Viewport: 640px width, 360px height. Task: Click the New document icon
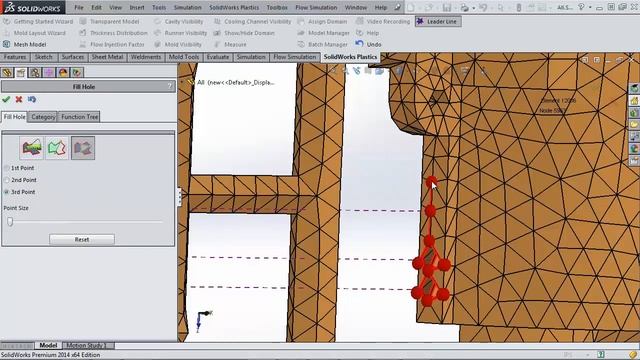pos(411,7)
